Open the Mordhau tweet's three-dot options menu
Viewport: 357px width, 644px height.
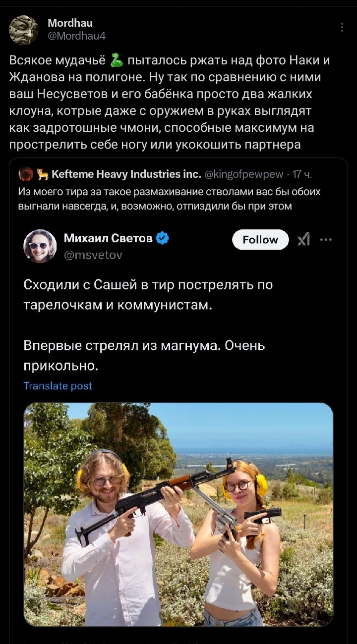pos(342,28)
